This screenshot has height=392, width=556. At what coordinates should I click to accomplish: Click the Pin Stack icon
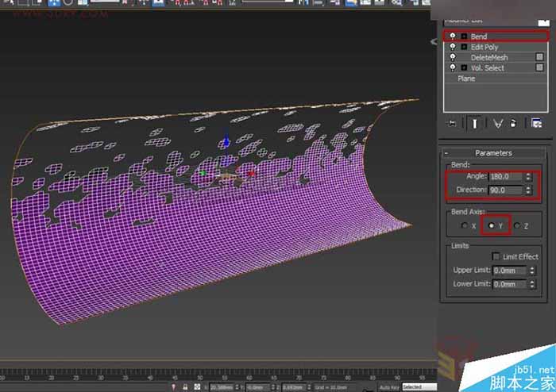(452, 123)
